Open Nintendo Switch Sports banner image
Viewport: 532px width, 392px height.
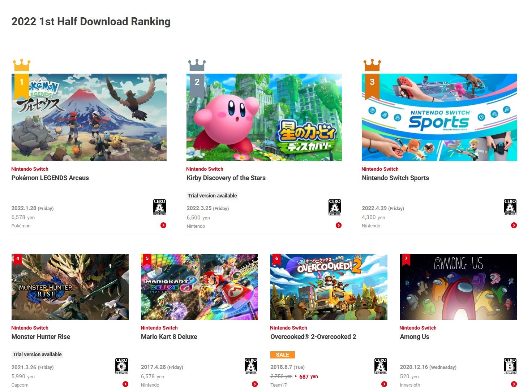[439, 117]
